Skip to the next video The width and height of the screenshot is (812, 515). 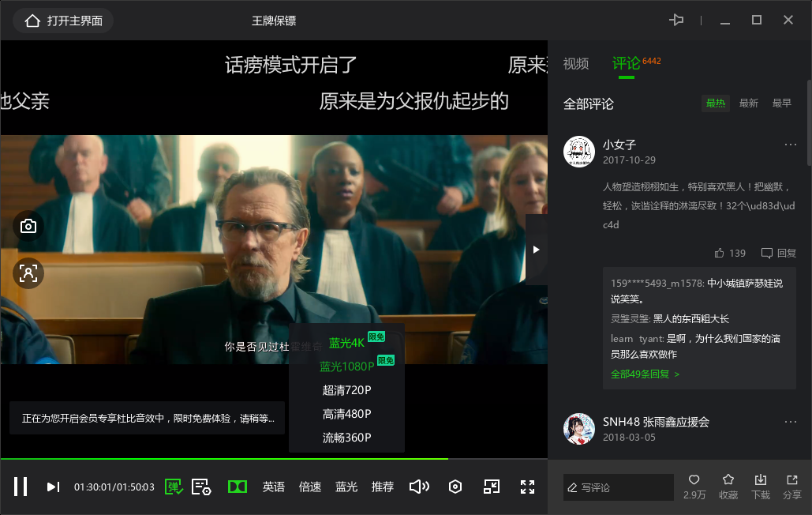53,487
